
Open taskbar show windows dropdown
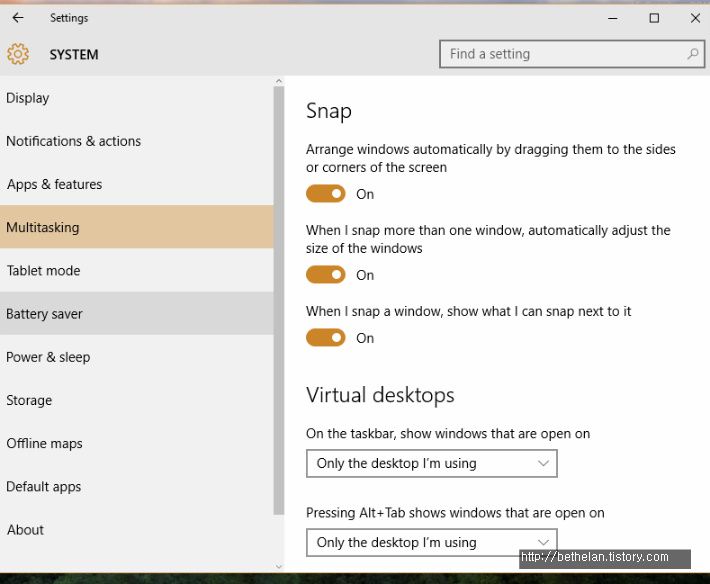click(432, 464)
